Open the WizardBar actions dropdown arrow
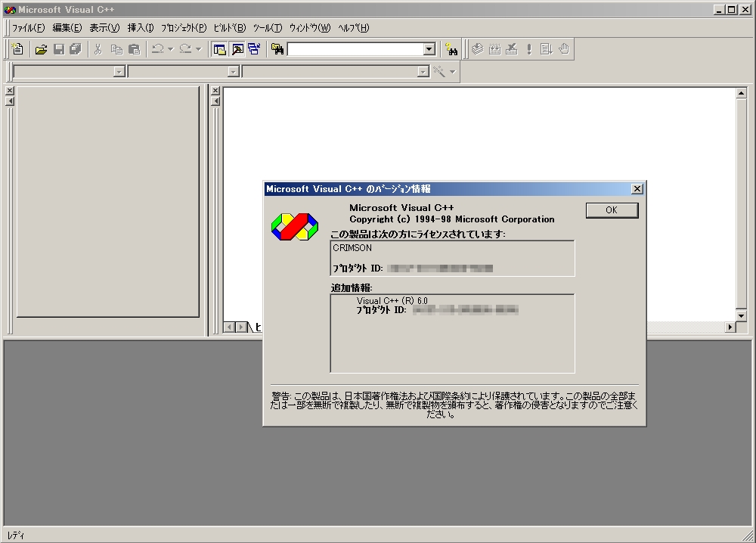756x543 pixels. [452, 72]
